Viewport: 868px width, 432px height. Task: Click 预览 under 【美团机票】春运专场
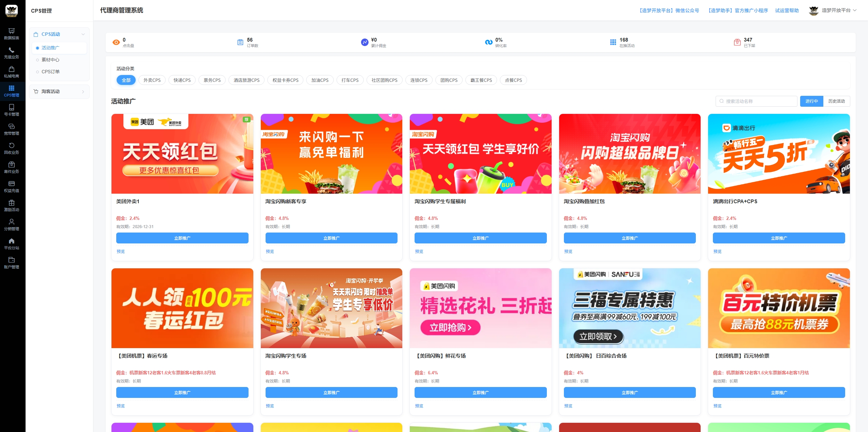(x=121, y=406)
